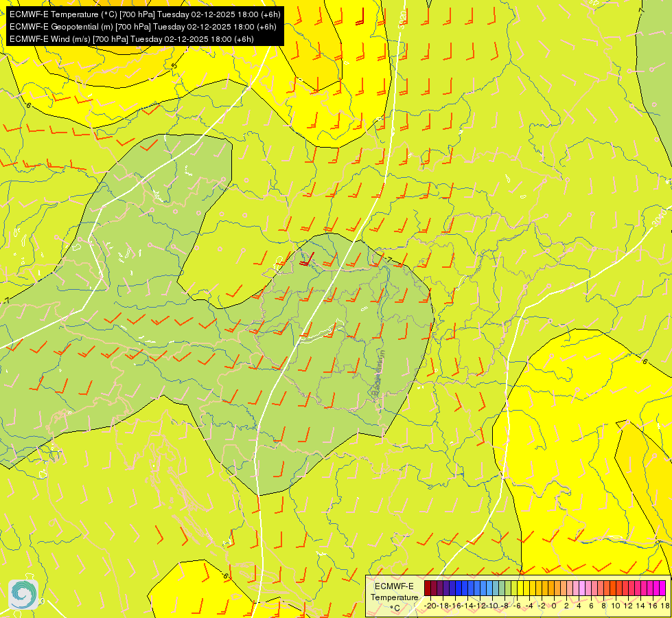The image size is (672, 618).
Task: Click the dark red first swatch in the legend
Action: 428,588
